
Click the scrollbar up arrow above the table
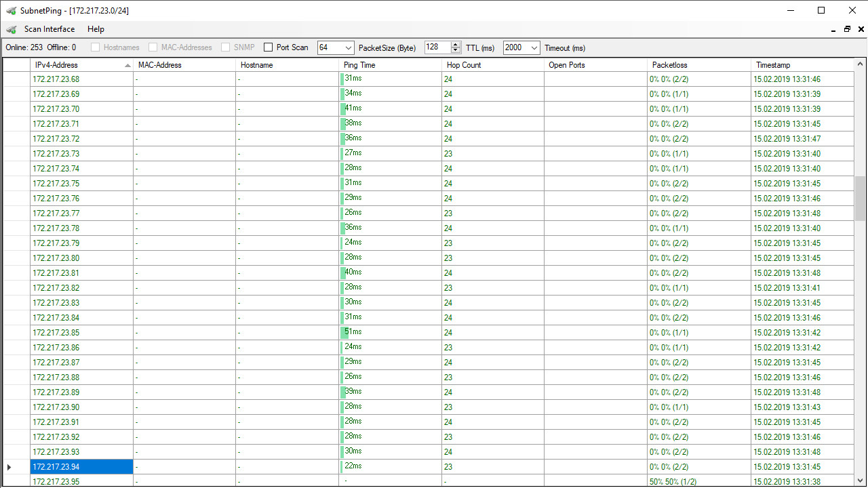tap(860, 64)
